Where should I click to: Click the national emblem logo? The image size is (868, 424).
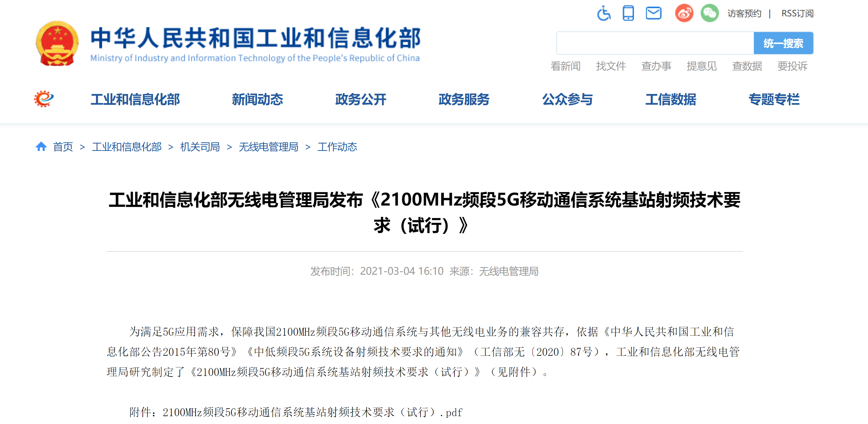57,43
